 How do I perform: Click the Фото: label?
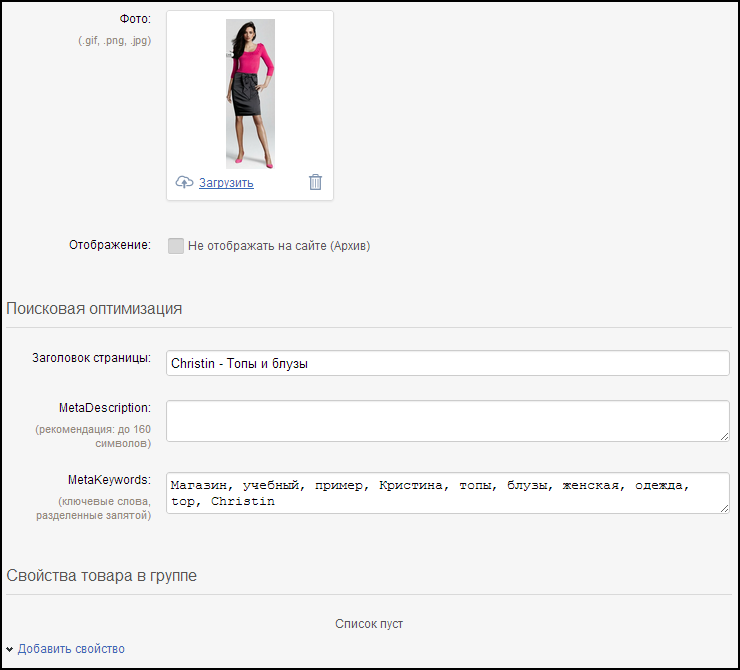(135, 19)
